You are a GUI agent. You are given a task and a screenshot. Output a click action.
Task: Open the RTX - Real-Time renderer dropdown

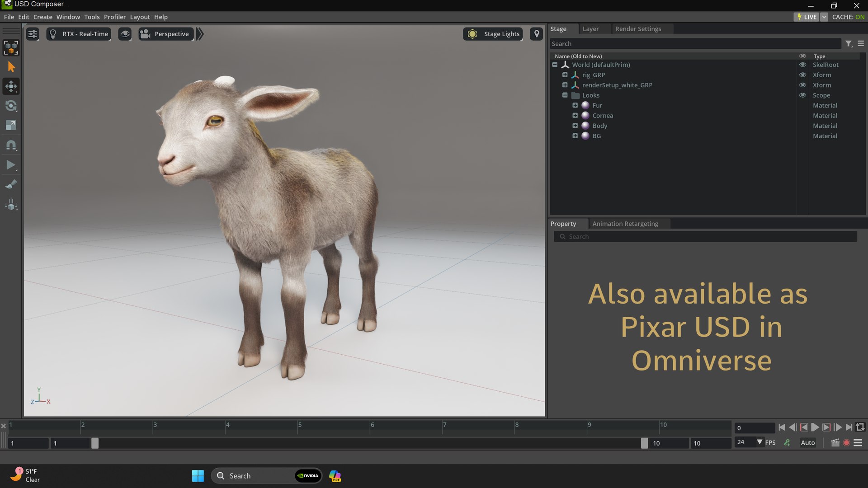79,34
